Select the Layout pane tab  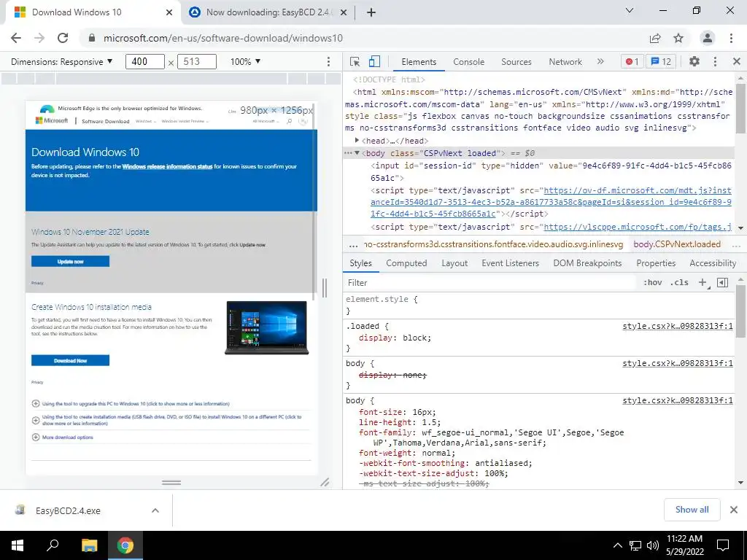[x=454, y=262]
